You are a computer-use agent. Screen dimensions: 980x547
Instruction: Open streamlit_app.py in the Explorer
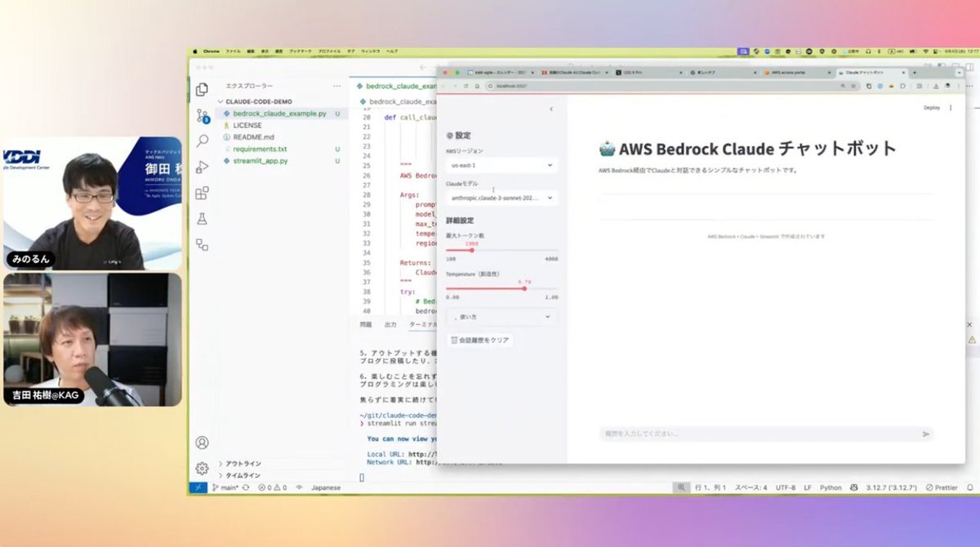[260, 161]
